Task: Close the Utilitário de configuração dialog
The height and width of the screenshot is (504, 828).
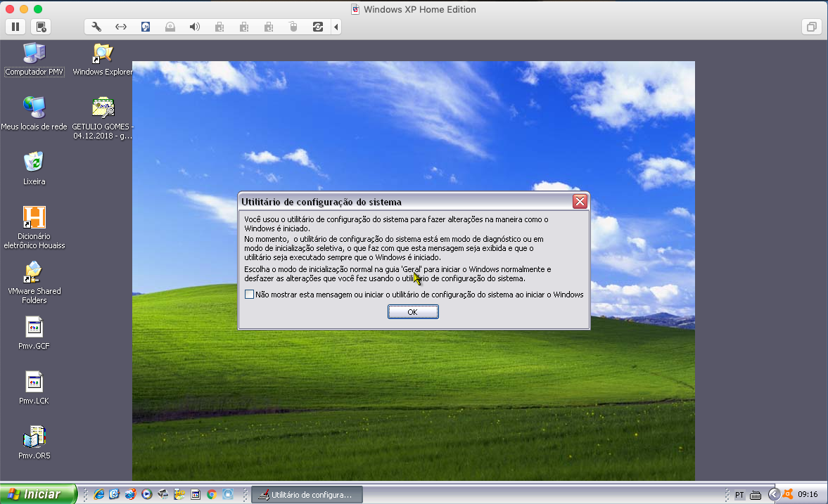Action: tap(580, 202)
